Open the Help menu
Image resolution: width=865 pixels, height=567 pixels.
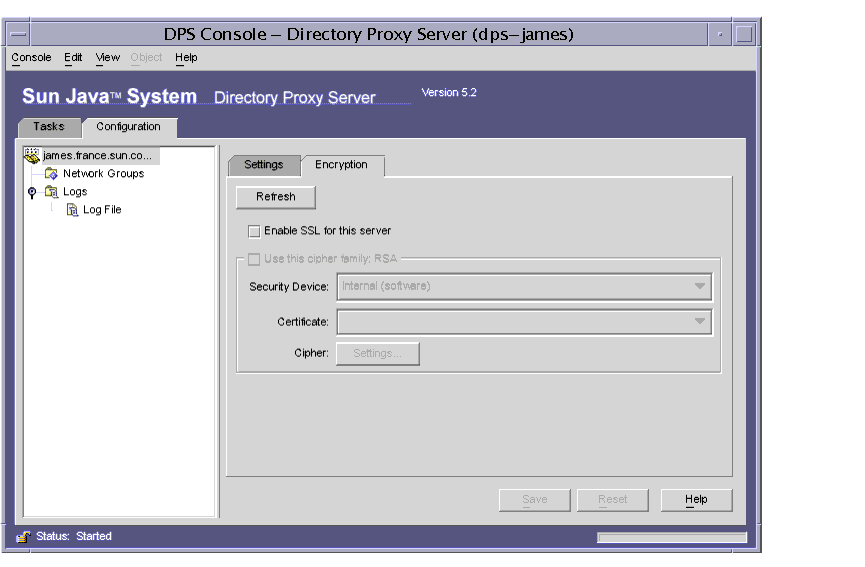point(186,57)
